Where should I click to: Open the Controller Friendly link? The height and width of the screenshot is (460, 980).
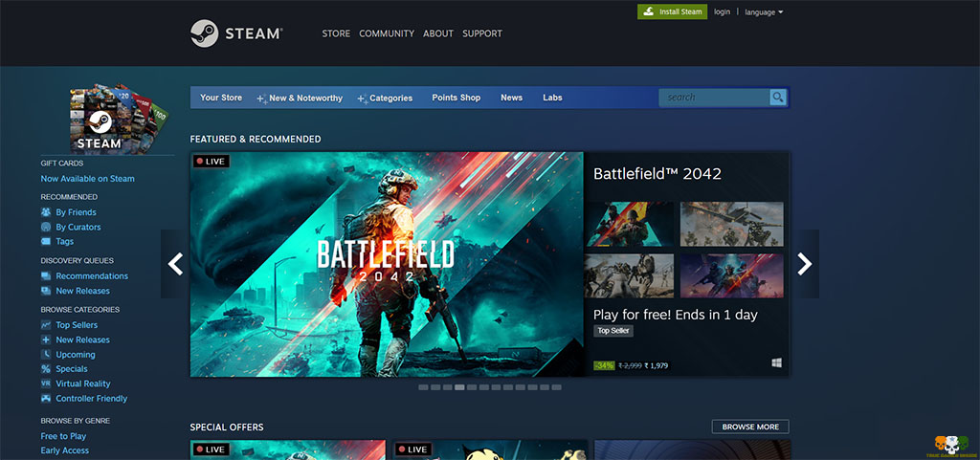tap(91, 398)
